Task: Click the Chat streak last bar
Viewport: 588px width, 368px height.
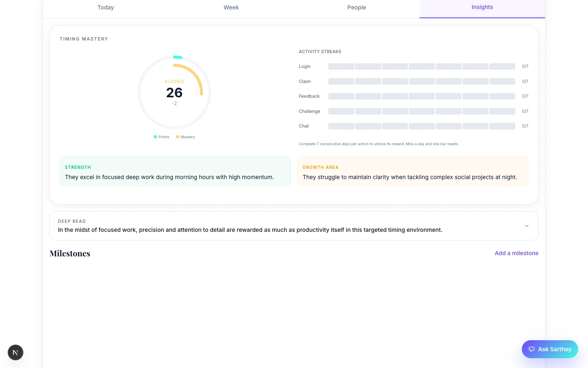Action: point(502,126)
